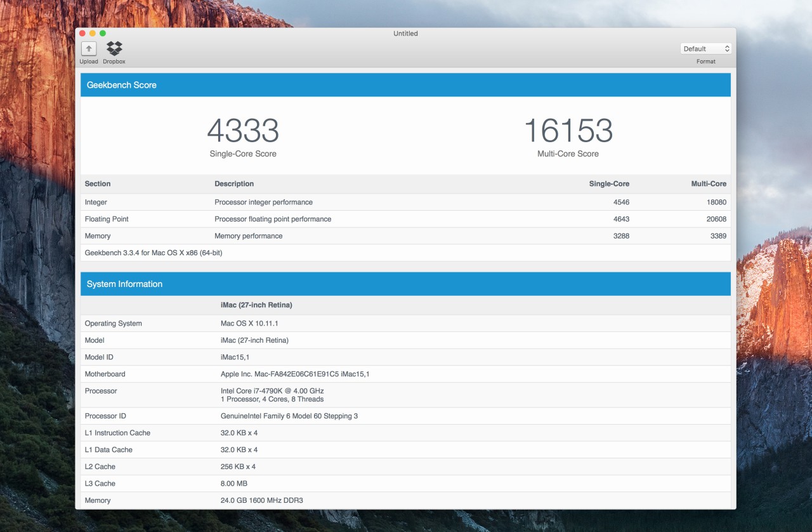Click the 'iMac15,1' Model ID value

(x=235, y=357)
